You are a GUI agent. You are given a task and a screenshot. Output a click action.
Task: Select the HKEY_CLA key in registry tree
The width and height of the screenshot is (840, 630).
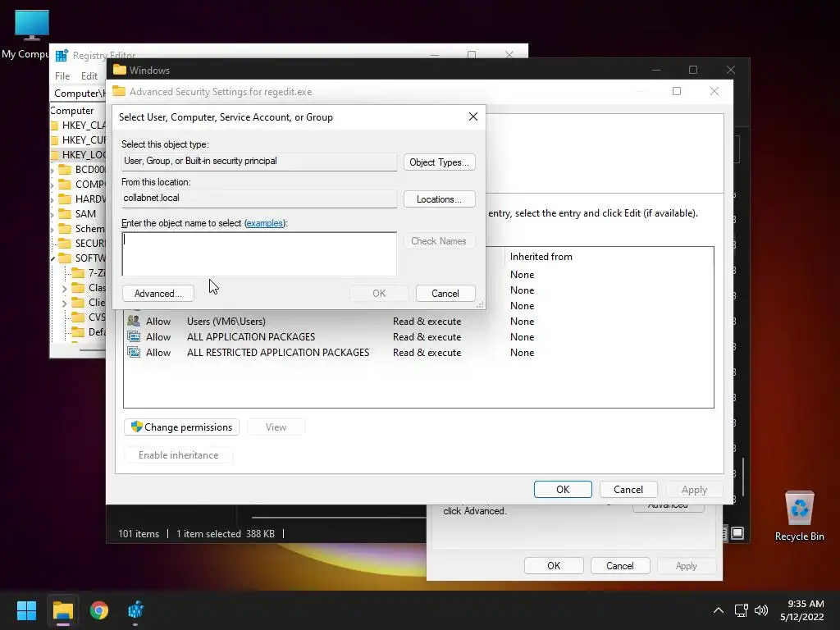tap(84, 126)
